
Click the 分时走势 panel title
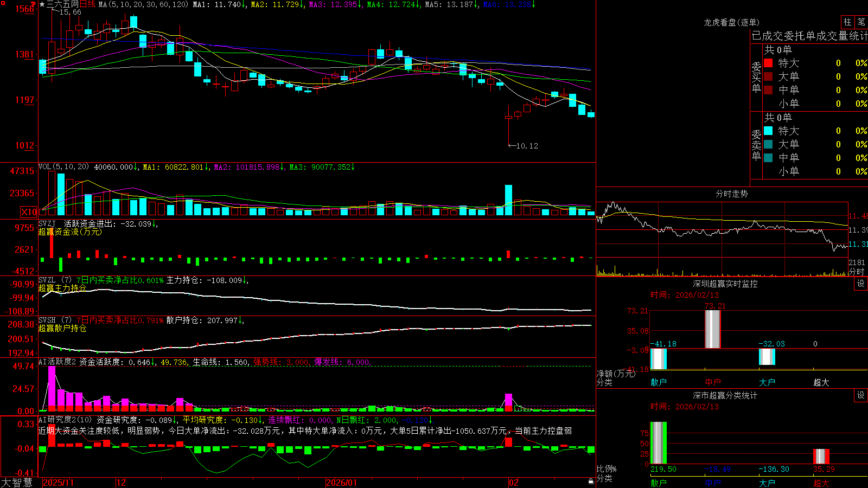click(x=732, y=194)
